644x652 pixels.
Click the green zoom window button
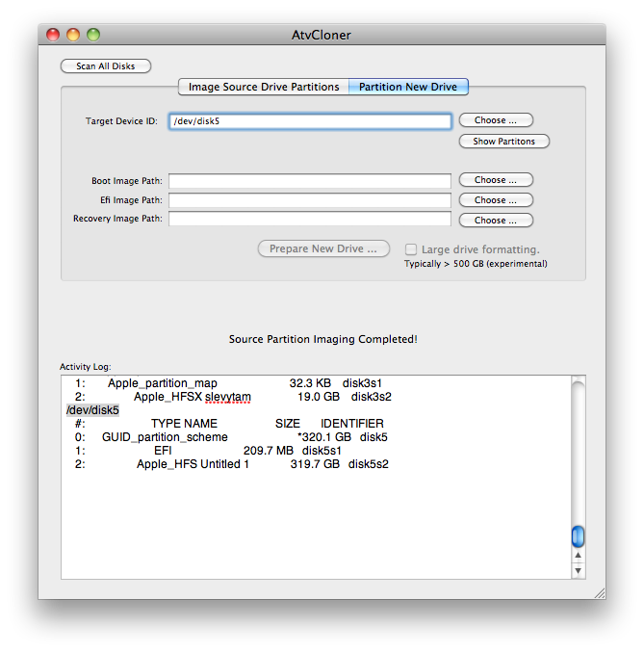pyautogui.click(x=93, y=35)
